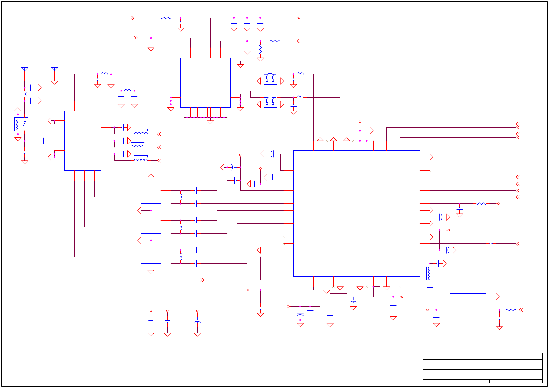Viewport: 555px width, 392px height.
Task: Select the vertical resistor going to ground near the top
Action: (260, 50)
